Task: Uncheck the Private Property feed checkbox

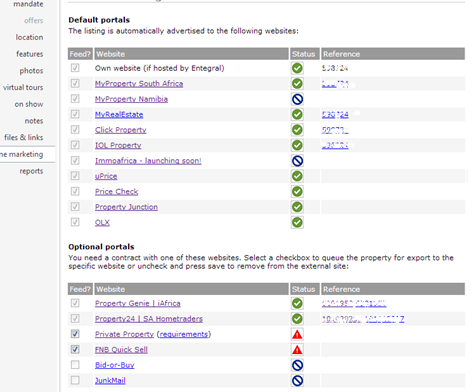Action: click(x=75, y=334)
